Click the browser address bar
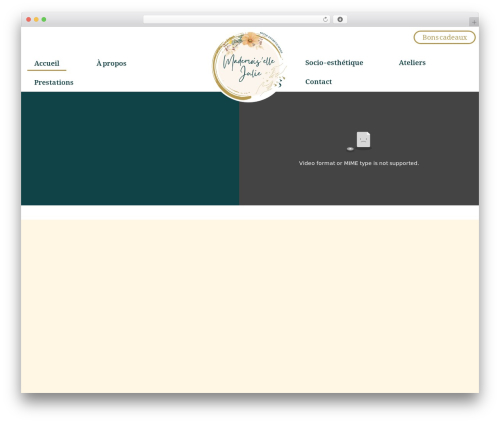 [x=236, y=19]
